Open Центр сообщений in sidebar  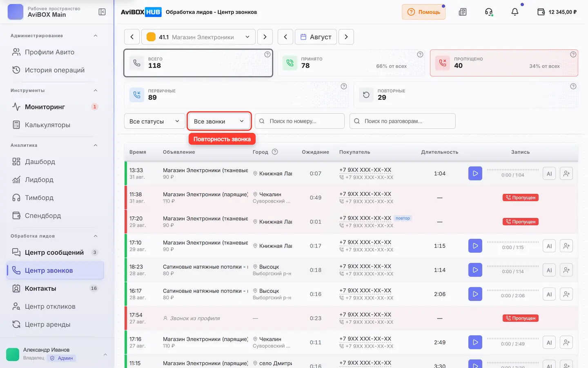coord(55,252)
